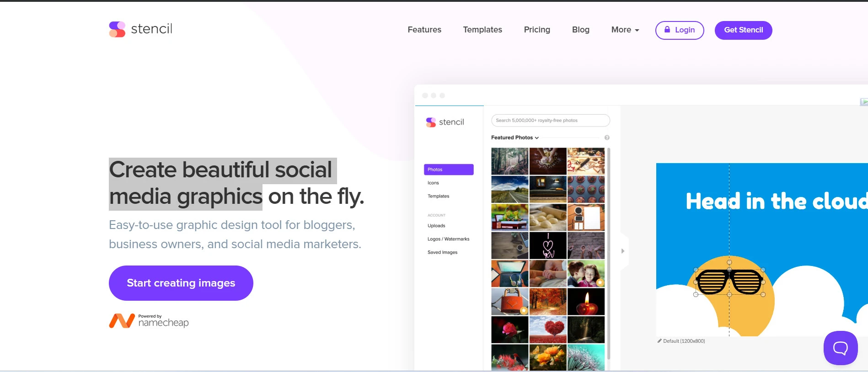Screen dimensions: 868x372
Task: Expand the More dropdown menu
Action: coord(625,30)
